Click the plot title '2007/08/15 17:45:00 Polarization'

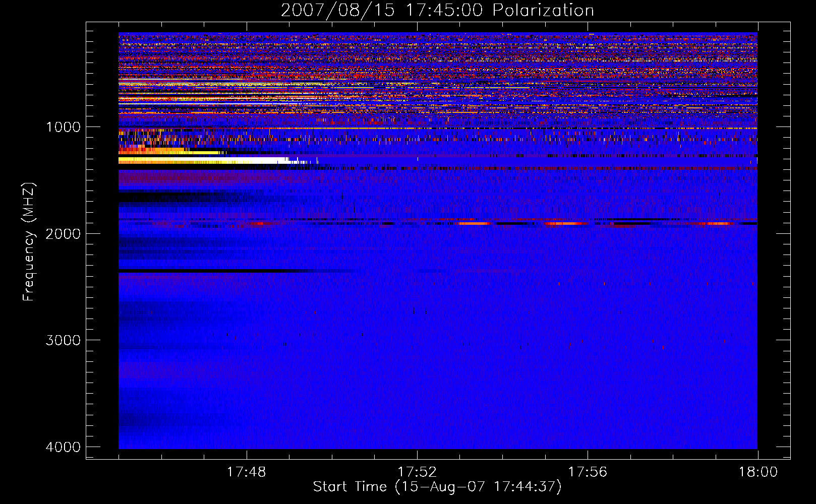tap(437, 10)
